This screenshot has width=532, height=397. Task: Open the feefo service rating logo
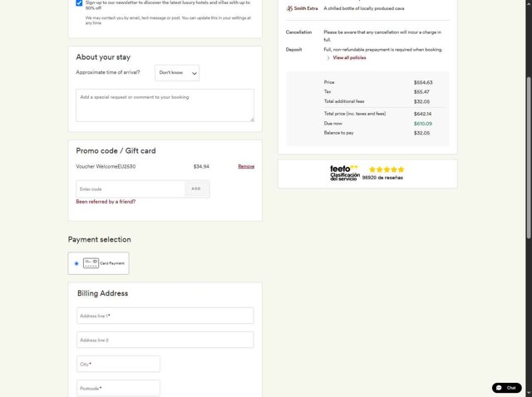click(x=345, y=174)
